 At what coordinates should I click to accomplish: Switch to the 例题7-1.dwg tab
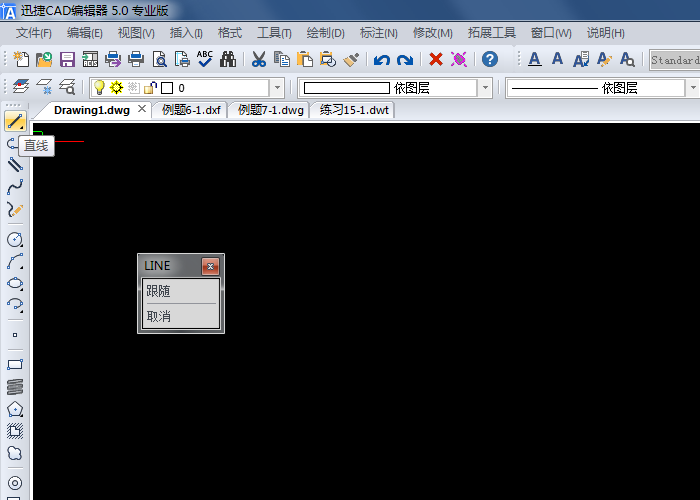(271, 110)
